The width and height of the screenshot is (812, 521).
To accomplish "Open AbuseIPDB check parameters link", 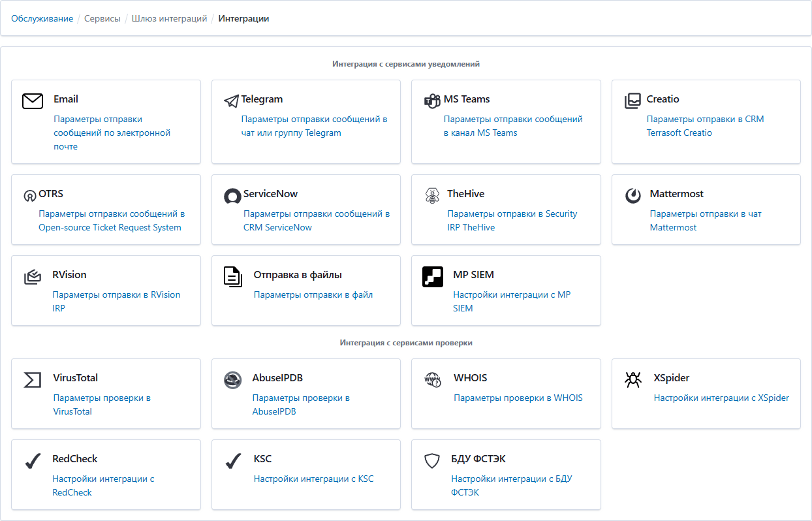I will [x=301, y=405].
